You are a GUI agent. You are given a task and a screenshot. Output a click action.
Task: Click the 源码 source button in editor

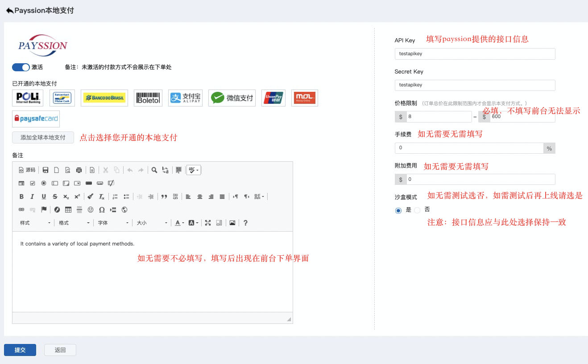pos(27,170)
